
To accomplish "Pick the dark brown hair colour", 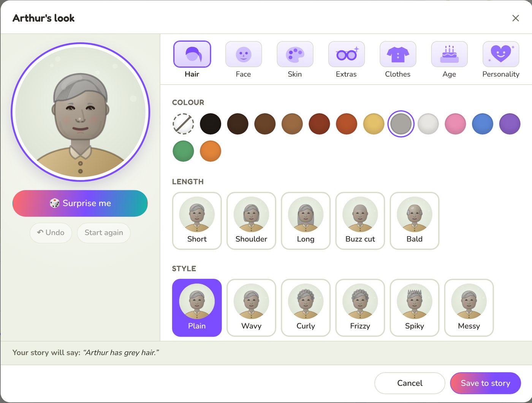I will coord(238,124).
